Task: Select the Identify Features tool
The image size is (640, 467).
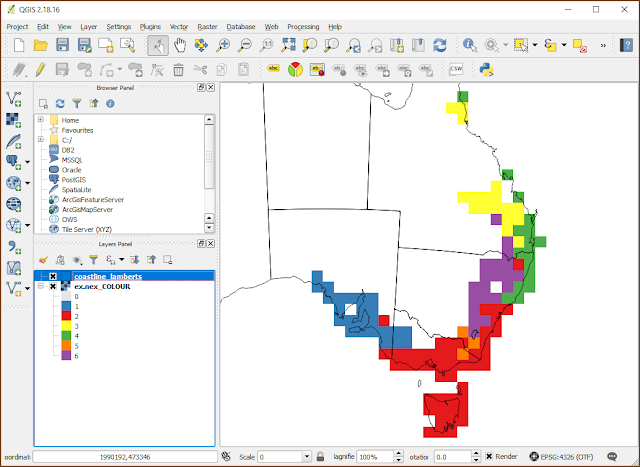Action: tap(470, 45)
